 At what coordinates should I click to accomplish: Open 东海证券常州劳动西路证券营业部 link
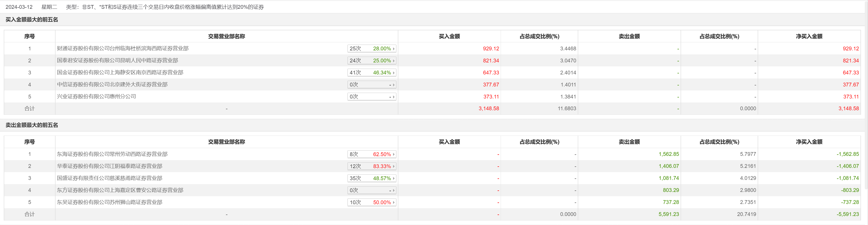[112, 154]
